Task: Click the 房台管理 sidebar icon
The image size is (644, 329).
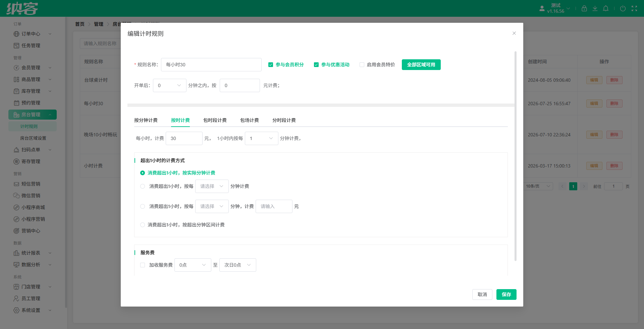Action: 16,115
